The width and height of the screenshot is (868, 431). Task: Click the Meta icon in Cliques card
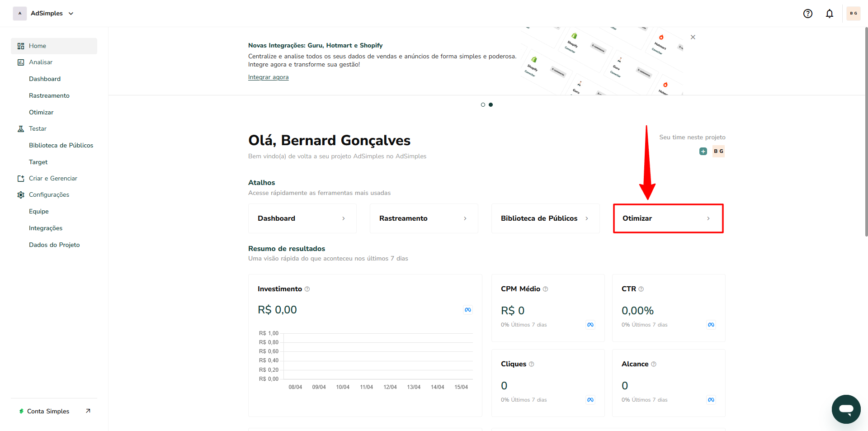click(x=590, y=400)
